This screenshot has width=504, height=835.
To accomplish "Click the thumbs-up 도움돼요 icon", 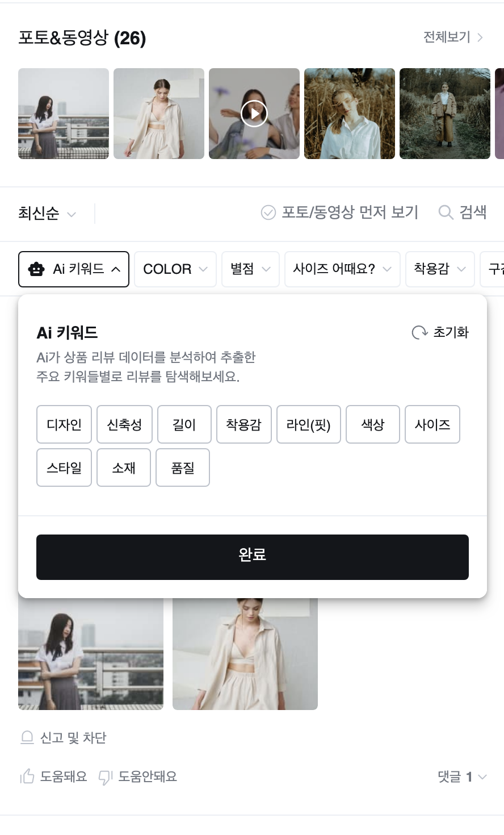I will tap(27, 776).
